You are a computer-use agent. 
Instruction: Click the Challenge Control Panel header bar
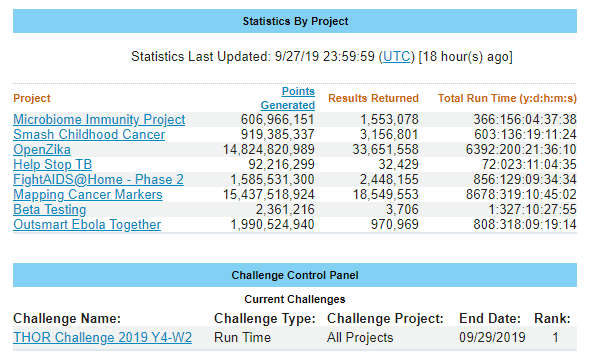[x=295, y=275]
